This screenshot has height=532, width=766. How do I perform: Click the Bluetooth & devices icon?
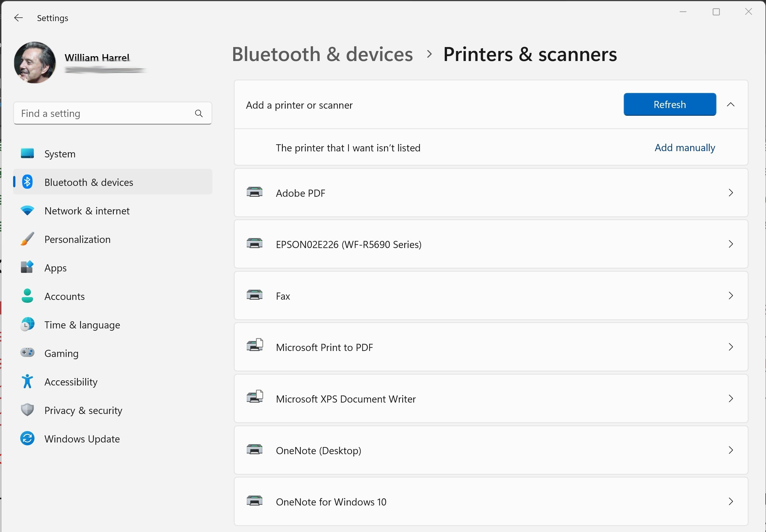(27, 182)
